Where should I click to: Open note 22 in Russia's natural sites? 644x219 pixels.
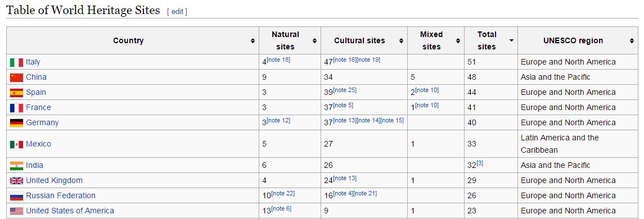[283, 194]
